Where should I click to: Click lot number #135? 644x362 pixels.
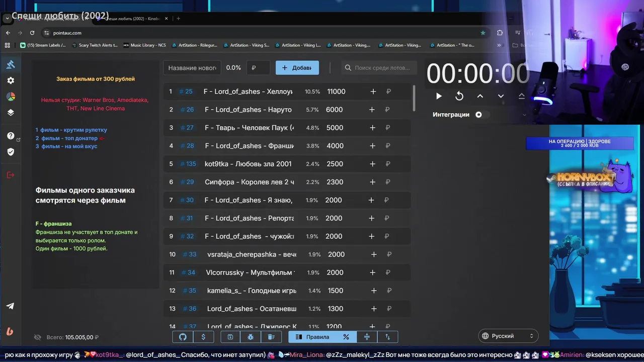pyautogui.click(x=188, y=164)
